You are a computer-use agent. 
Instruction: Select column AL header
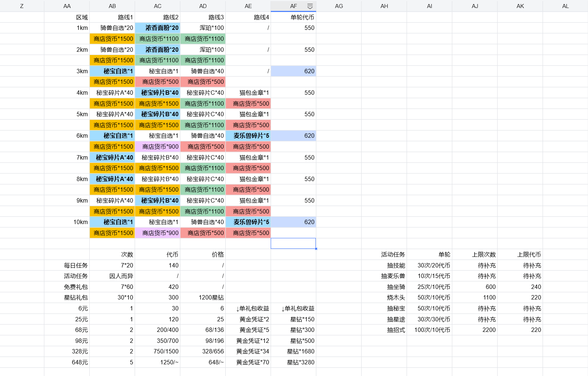coord(565,6)
